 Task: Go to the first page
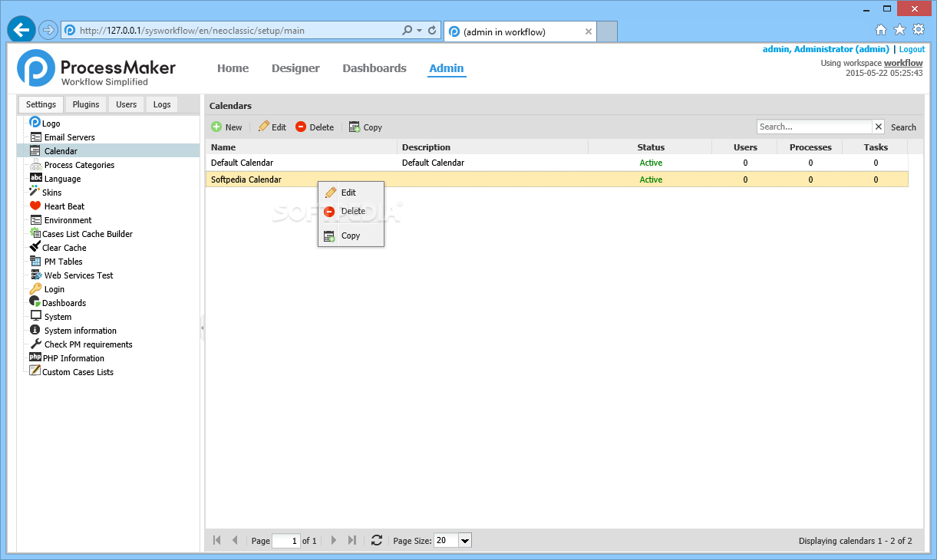click(217, 540)
